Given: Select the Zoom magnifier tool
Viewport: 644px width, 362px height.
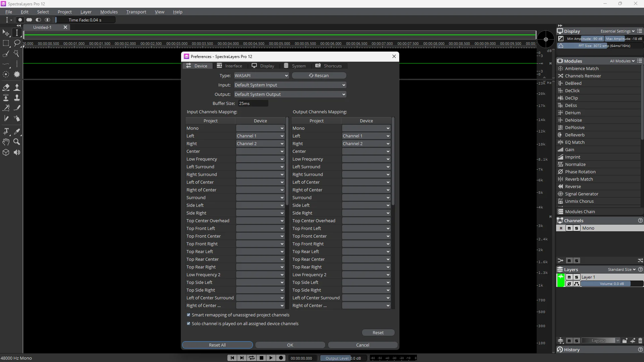Looking at the screenshot, I should [x=17, y=142].
